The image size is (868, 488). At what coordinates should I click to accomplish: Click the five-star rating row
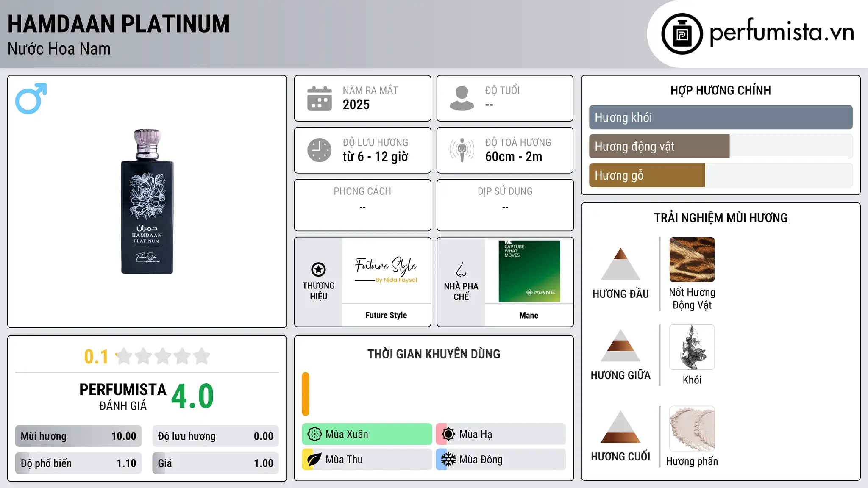pyautogui.click(x=163, y=356)
